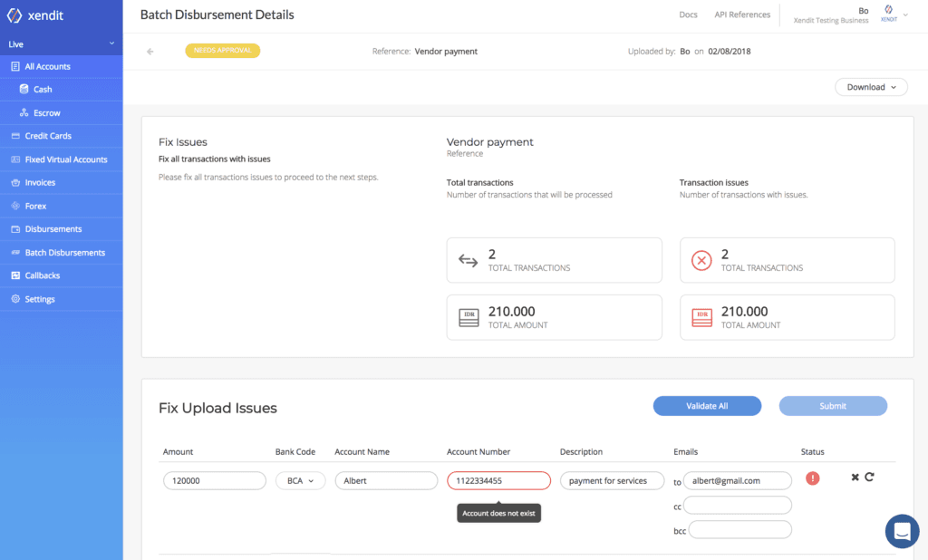Select the Escrow account item

pyautogui.click(x=46, y=113)
